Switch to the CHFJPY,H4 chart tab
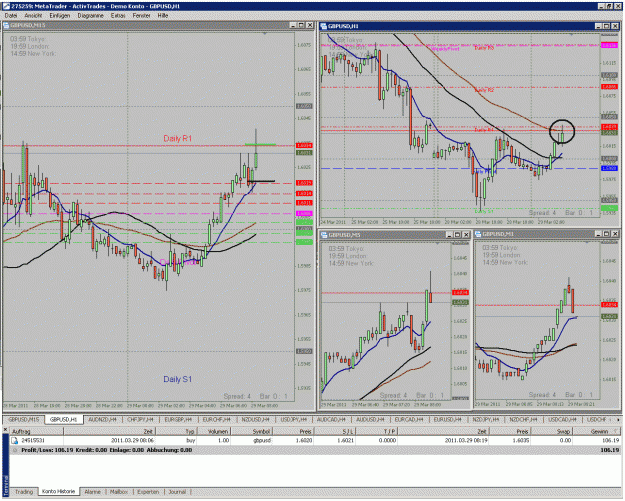 [x=140, y=420]
